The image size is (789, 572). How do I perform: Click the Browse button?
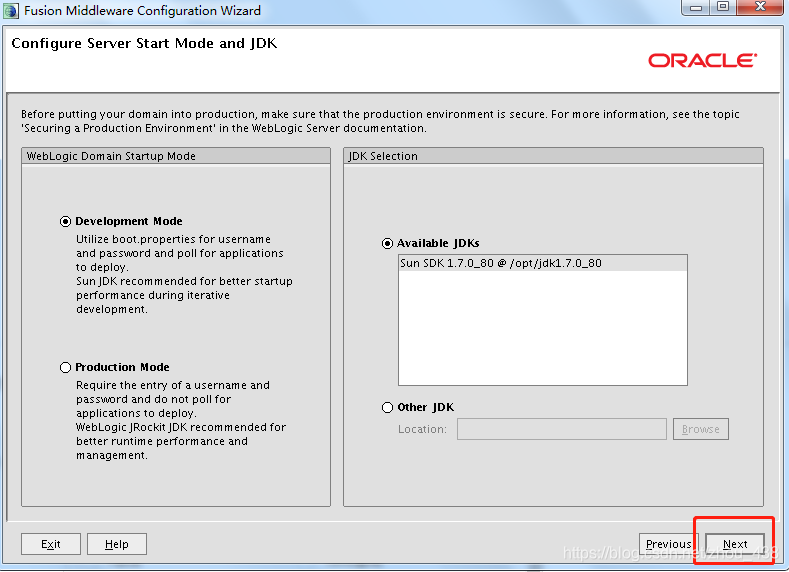click(x=700, y=429)
